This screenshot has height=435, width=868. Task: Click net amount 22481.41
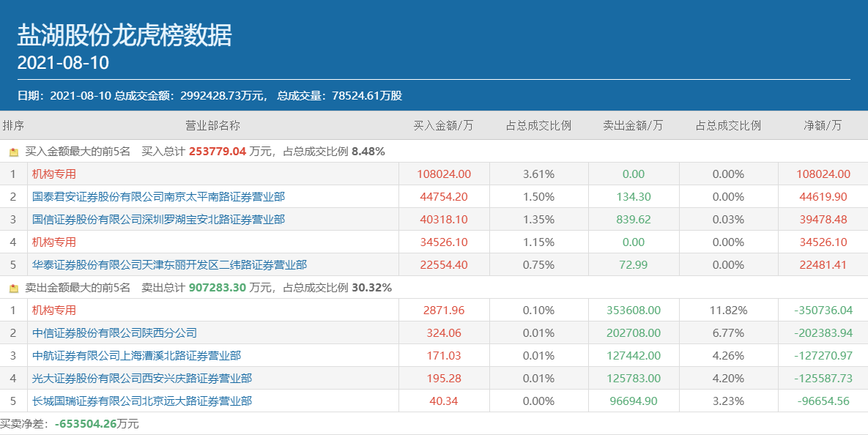point(823,264)
